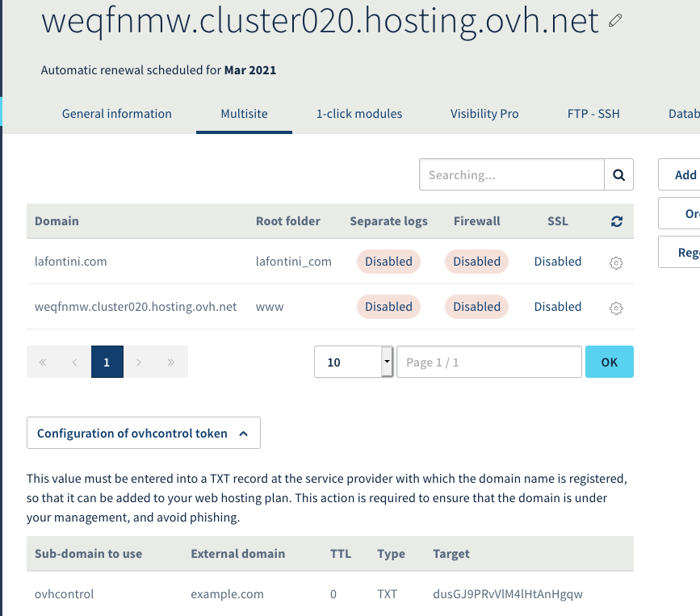Viewport: 700px width, 616px height.
Task: Click Firewall Disabled badge for lafontini.com
Action: [x=476, y=262]
